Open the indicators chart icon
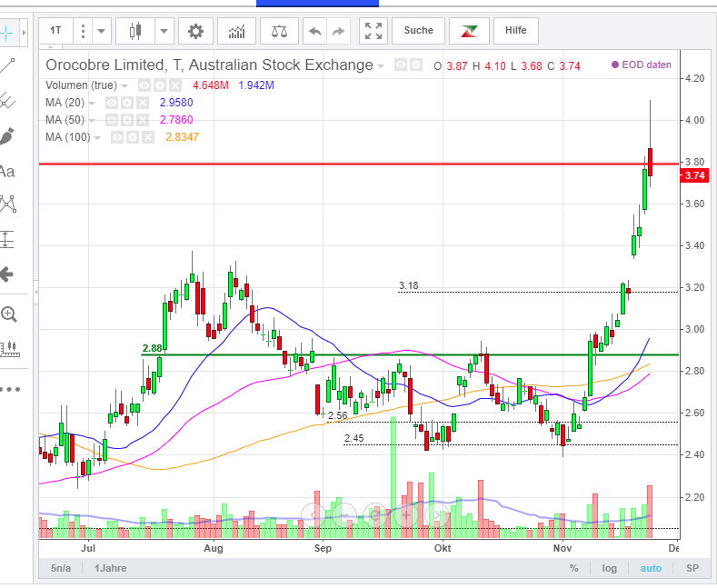717x588 pixels. 236,31
